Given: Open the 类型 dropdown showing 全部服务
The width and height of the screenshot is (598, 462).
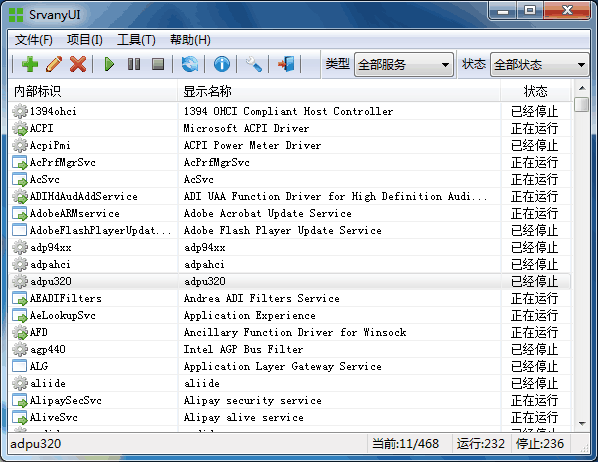Looking at the screenshot, I should coord(404,64).
